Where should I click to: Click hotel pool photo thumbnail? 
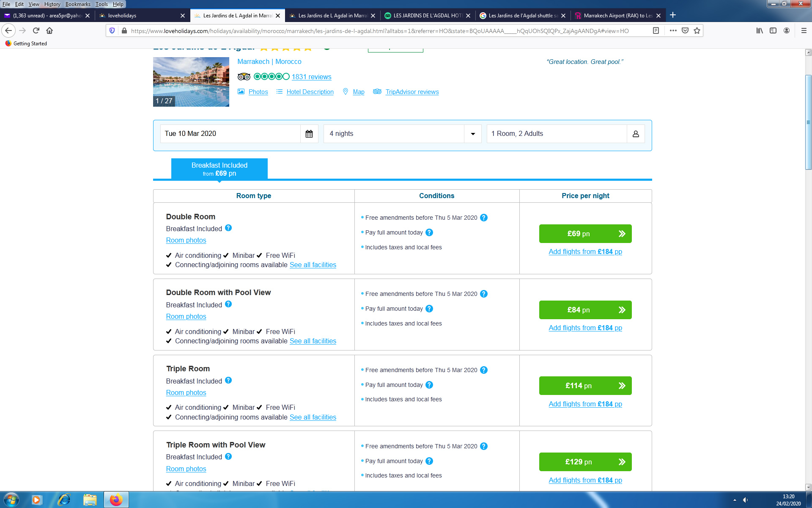(x=191, y=82)
